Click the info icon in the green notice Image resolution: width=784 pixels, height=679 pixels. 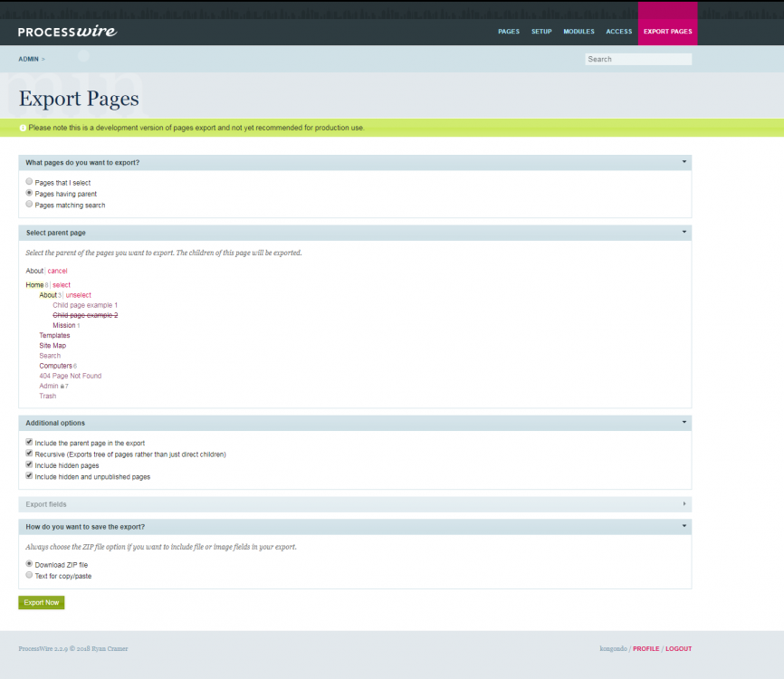click(23, 128)
